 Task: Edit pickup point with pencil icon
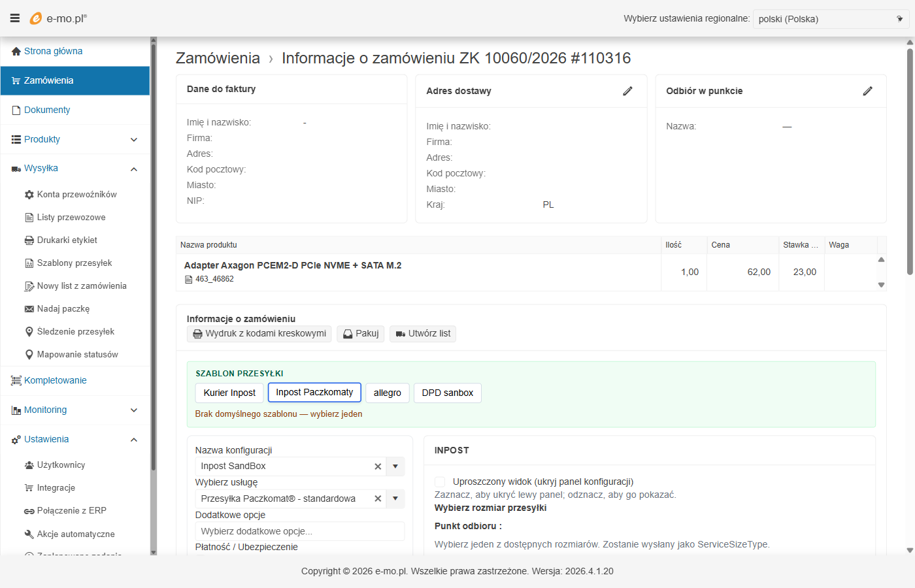tap(867, 91)
